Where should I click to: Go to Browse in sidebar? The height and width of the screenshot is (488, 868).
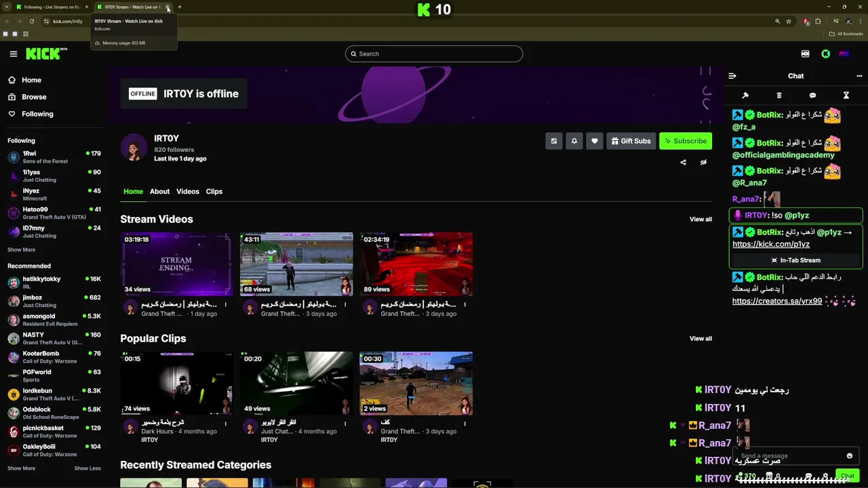(x=34, y=97)
